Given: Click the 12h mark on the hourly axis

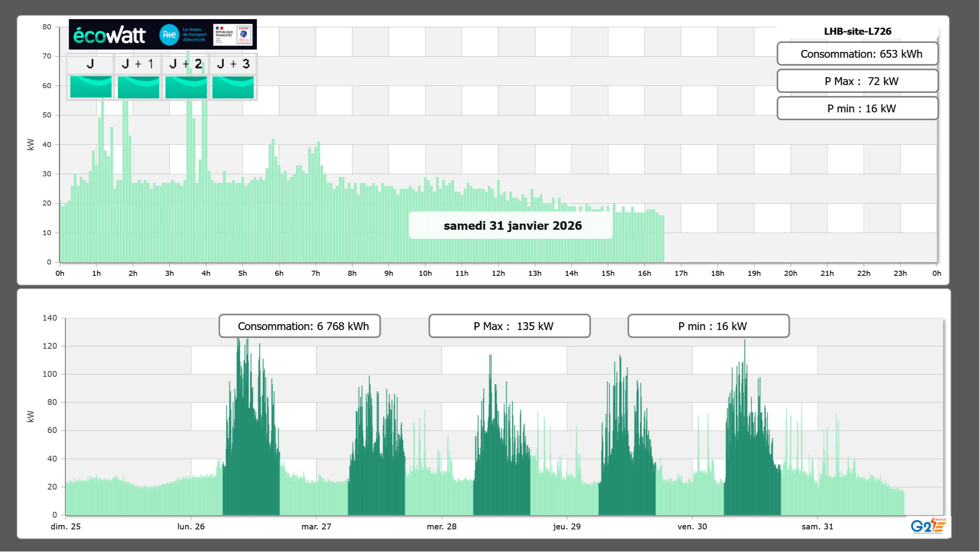Looking at the screenshot, I should (x=498, y=273).
